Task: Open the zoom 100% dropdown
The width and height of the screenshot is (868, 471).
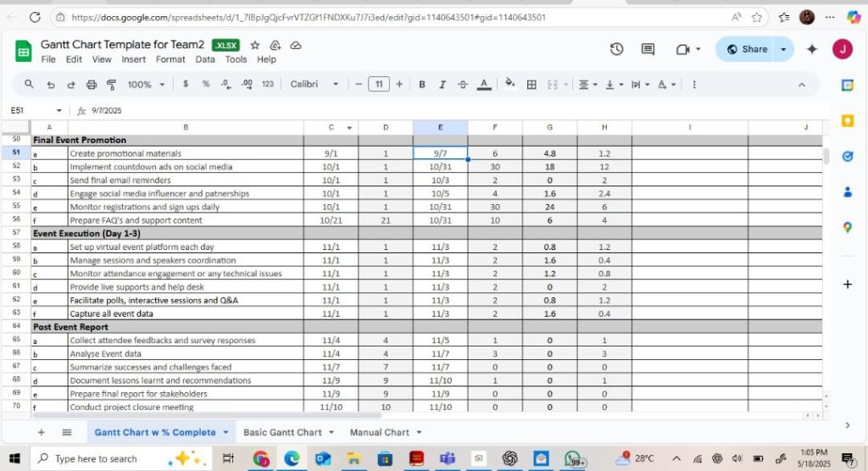Action: click(146, 85)
